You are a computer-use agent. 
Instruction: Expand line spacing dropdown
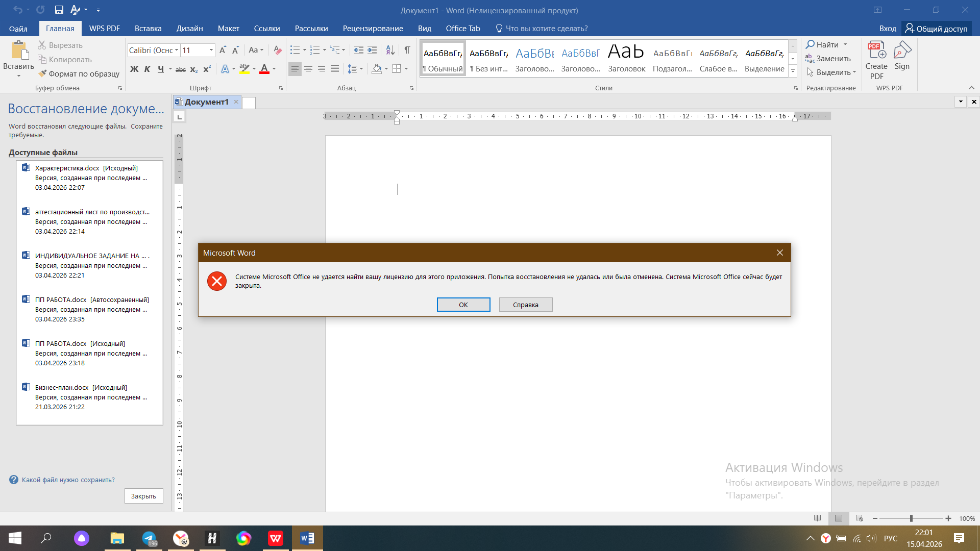361,69
